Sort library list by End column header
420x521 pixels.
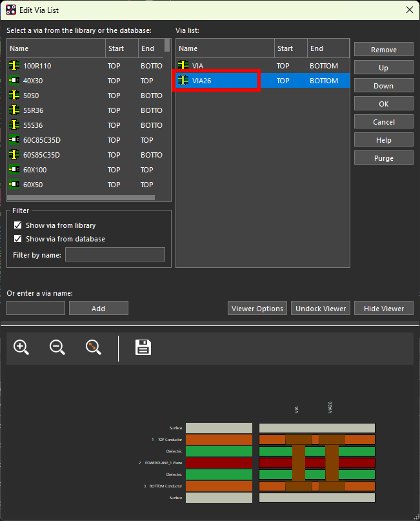click(151, 48)
